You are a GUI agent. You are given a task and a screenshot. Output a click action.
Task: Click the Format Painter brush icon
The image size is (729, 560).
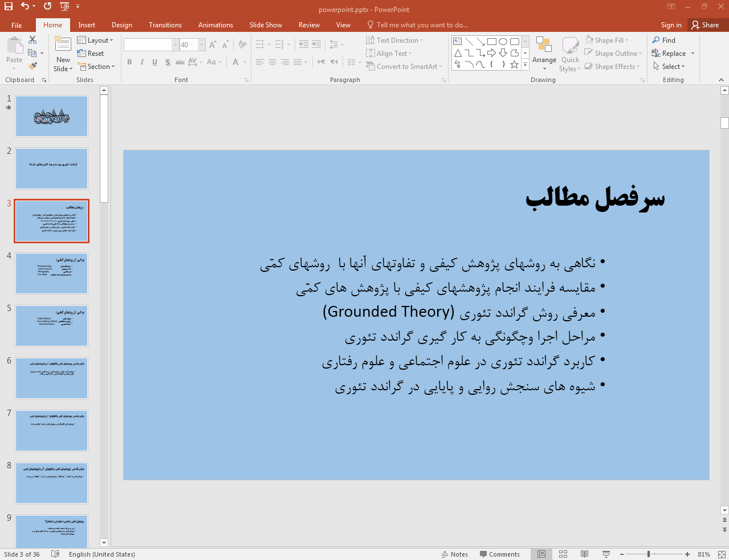pyautogui.click(x=32, y=66)
